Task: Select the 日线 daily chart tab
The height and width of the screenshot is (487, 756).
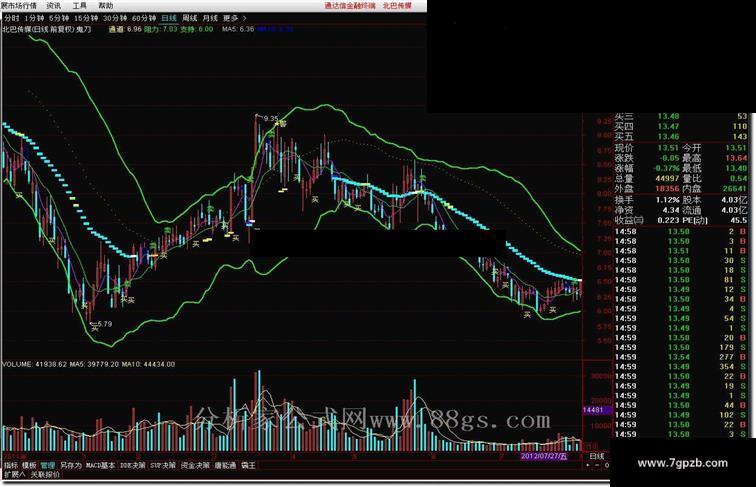Action: pos(169,18)
